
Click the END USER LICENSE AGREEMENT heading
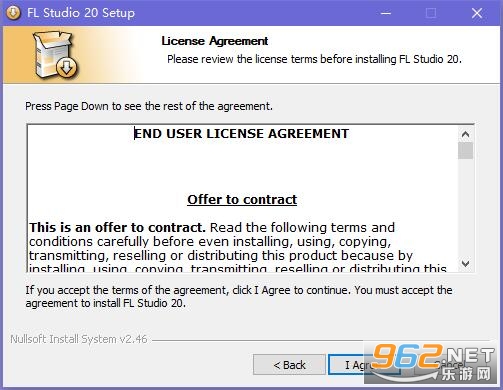click(241, 134)
